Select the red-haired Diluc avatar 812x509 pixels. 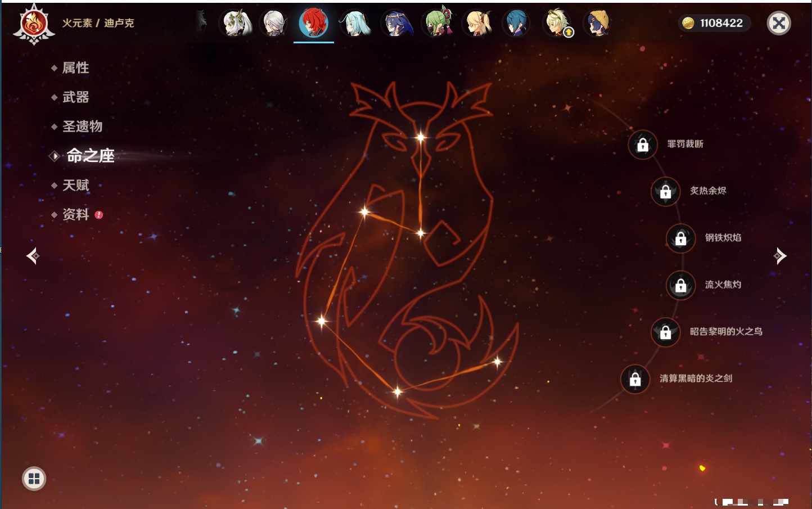pos(314,24)
